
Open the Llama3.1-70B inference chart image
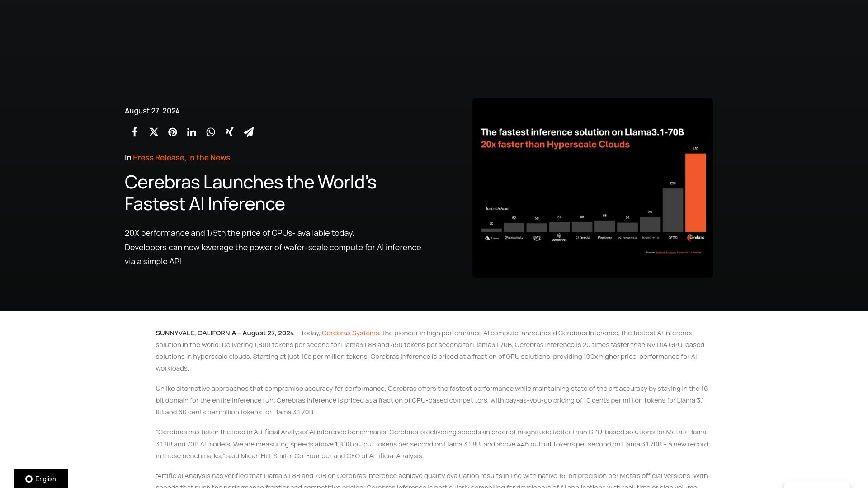point(593,188)
